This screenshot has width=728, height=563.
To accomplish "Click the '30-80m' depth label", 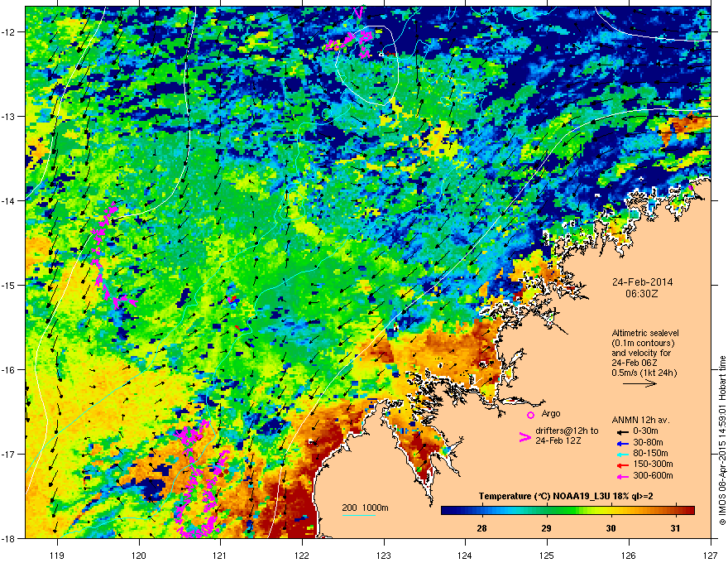I will pyautogui.click(x=648, y=442).
